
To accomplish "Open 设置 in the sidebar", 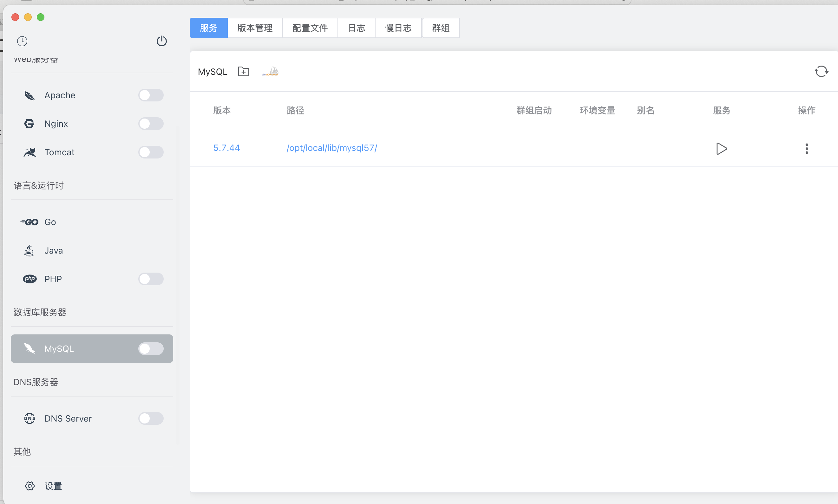I will point(92,486).
